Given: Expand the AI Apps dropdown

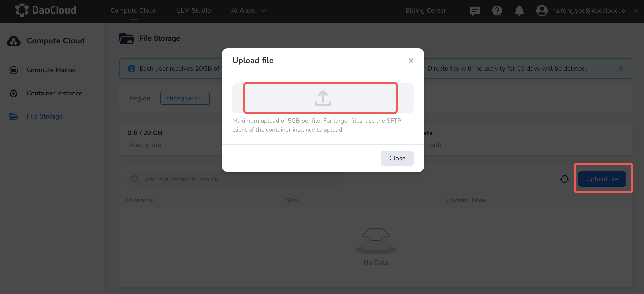Looking at the screenshot, I should (248, 10).
